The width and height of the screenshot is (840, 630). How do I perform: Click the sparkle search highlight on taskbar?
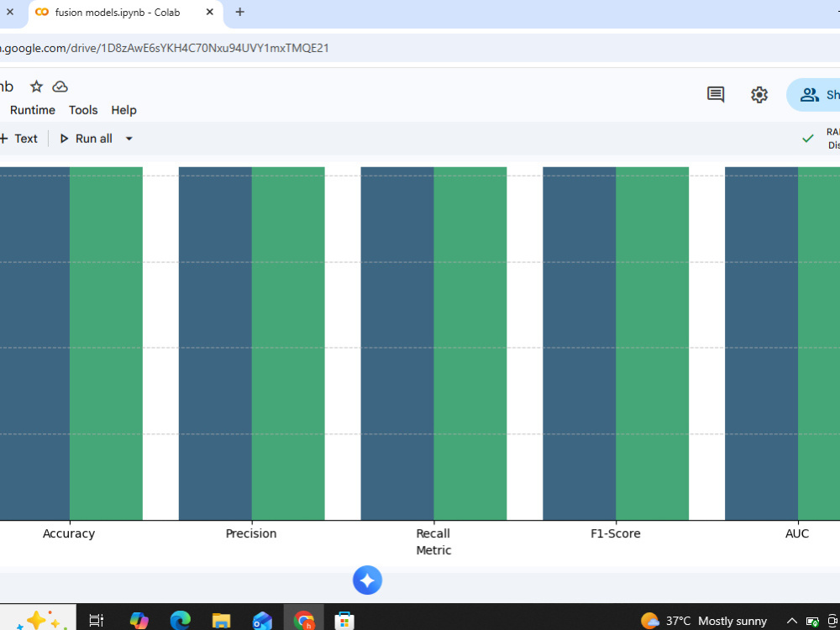pyautogui.click(x=39, y=619)
